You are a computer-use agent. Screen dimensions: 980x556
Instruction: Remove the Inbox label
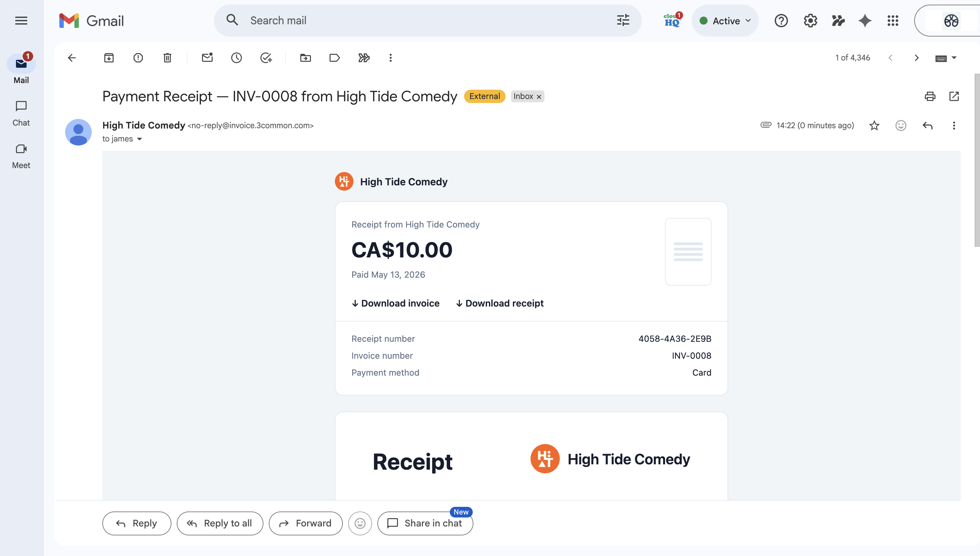click(x=539, y=97)
